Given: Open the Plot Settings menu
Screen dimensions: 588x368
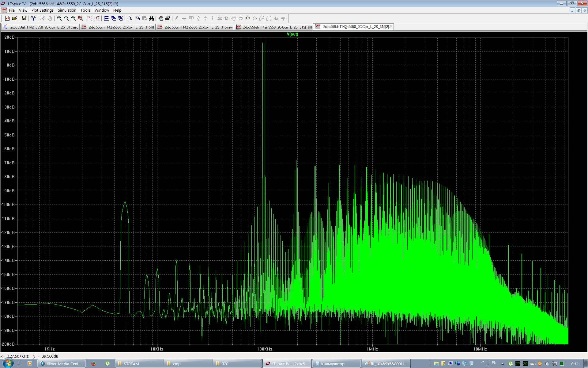Looking at the screenshot, I should coord(42,10).
